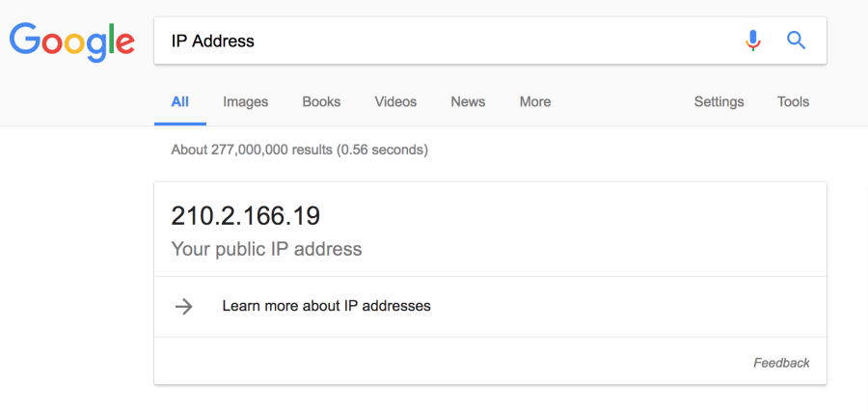Switch to the Videos tab
Image resolution: width=868 pixels, height=412 pixels.
395,102
